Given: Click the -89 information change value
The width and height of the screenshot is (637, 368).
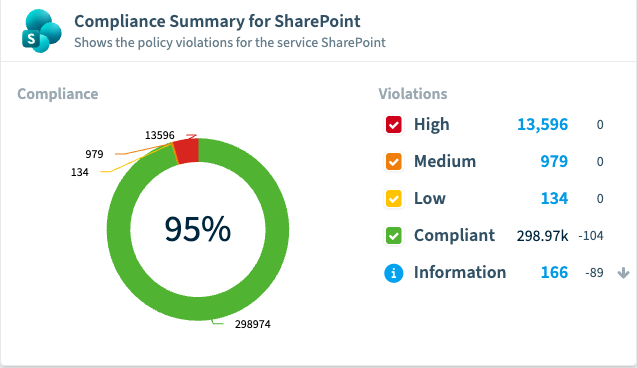Looking at the screenshot, I should tap(594, 273).
